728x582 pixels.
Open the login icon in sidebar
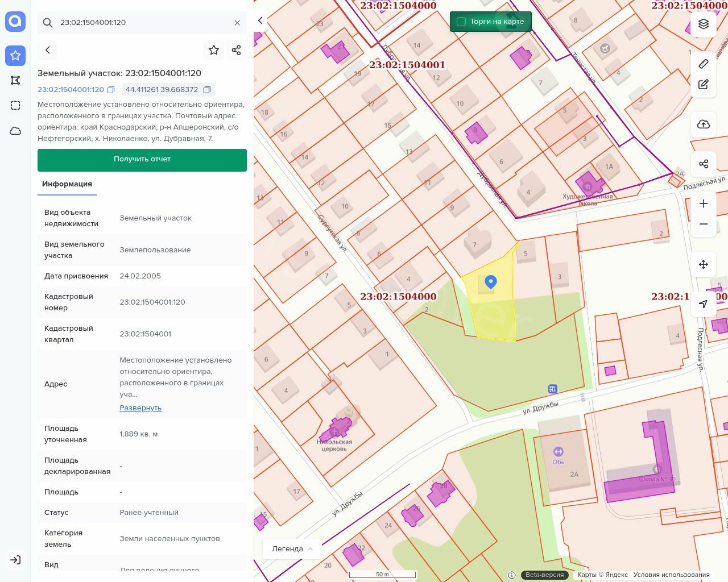tap(15, 560)
